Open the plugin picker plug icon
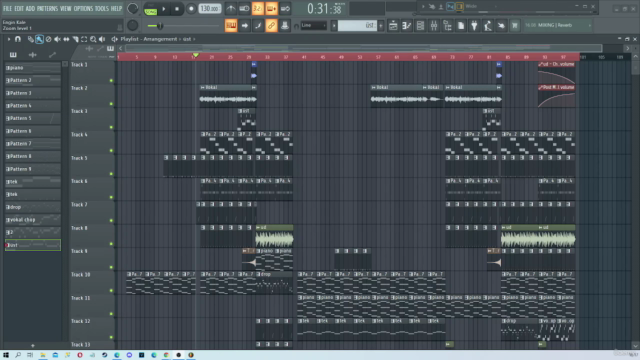This screenshot has width=640, height=360. pyautogui.click(x=474, y=26)
